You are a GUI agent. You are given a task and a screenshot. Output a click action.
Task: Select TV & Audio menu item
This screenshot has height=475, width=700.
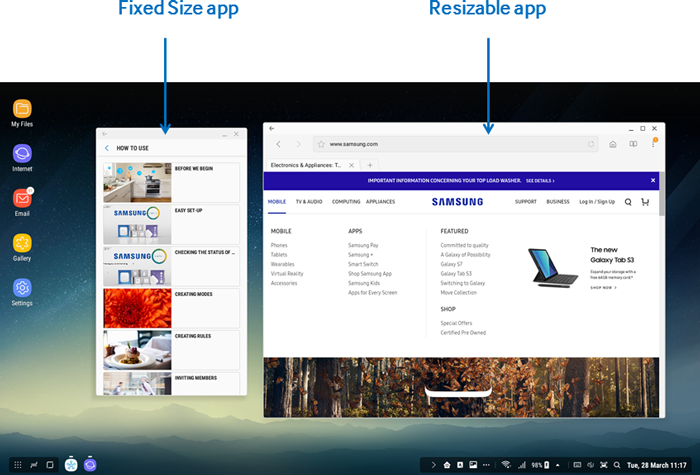click(309, 202)
